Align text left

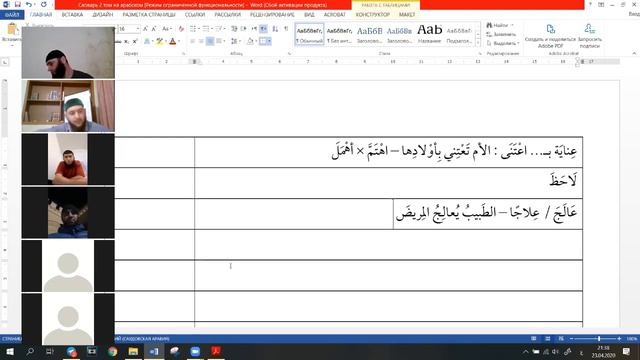coord(192,41)
